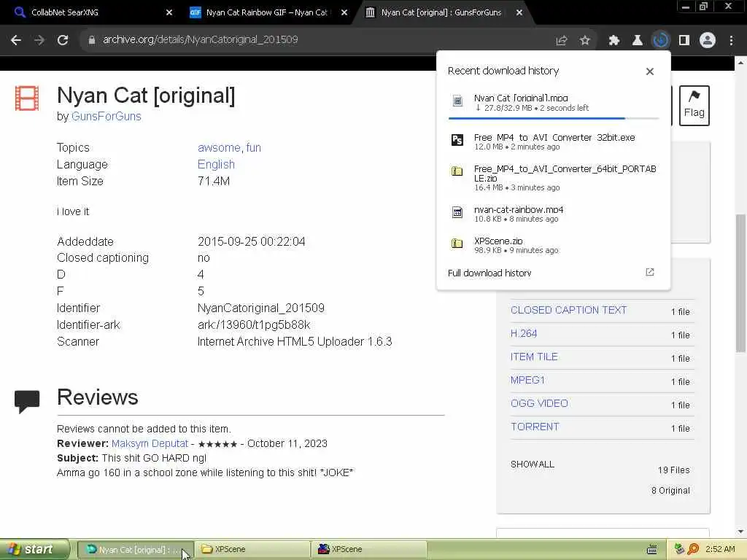The image size is (747, 560).
Task: Switch to Nyan Cat Rainbow GIF tab
Action: point(267,13)
